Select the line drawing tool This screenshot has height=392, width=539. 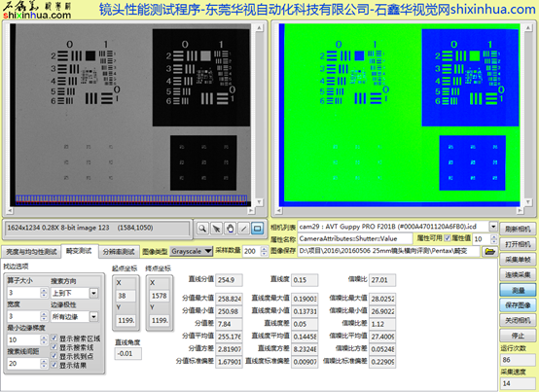pos(244,229)
